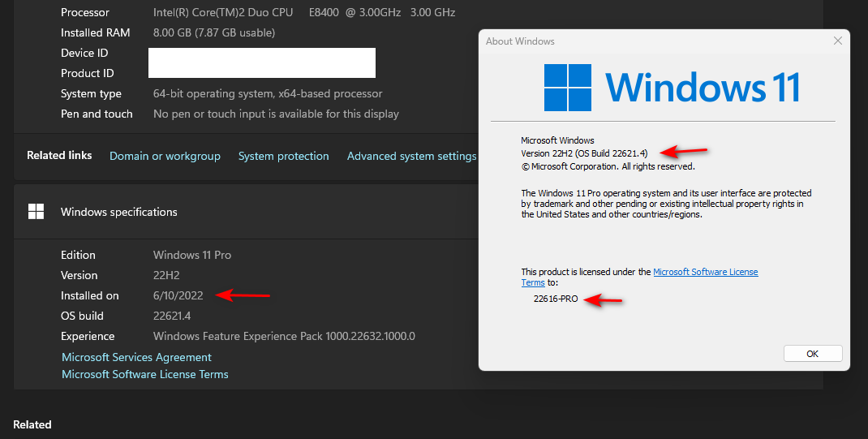
Task: Open Advanced system settings link
Action: coord(412,156)
